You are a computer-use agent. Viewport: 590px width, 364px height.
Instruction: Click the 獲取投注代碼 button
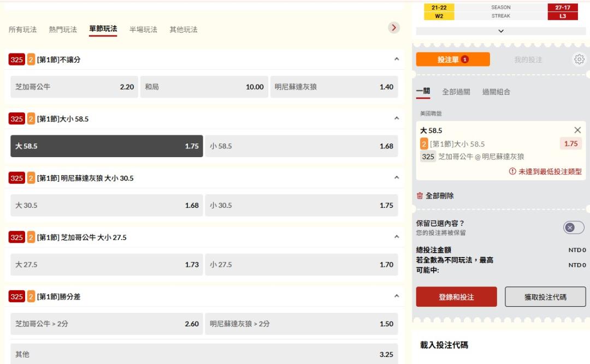pos(545,297)
